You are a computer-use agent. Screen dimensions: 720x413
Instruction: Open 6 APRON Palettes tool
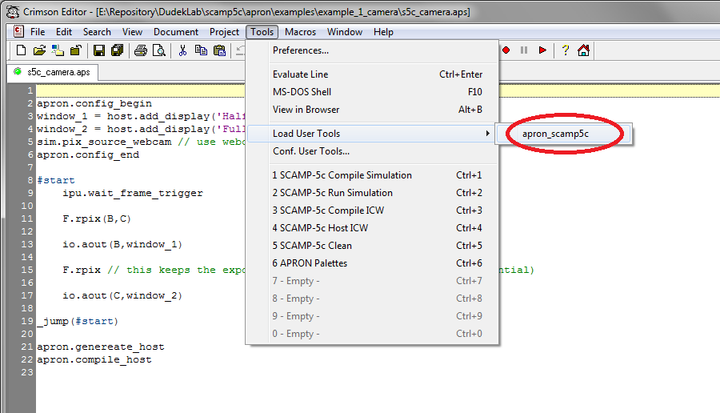(x=373, y=263)
